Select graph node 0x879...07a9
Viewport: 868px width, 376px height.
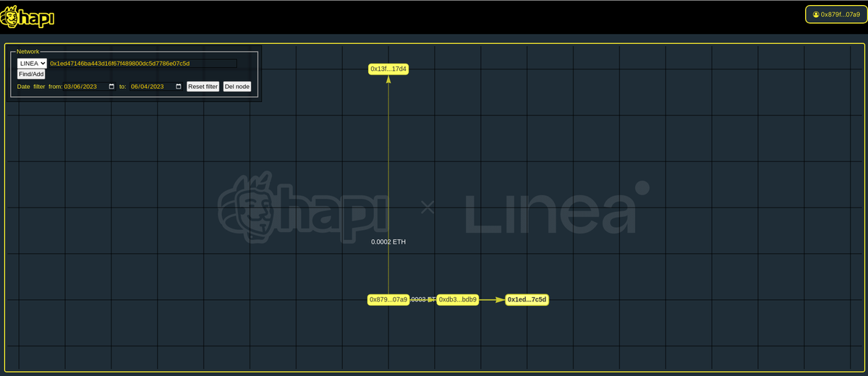pyautogui.click(x=388, y=299)
